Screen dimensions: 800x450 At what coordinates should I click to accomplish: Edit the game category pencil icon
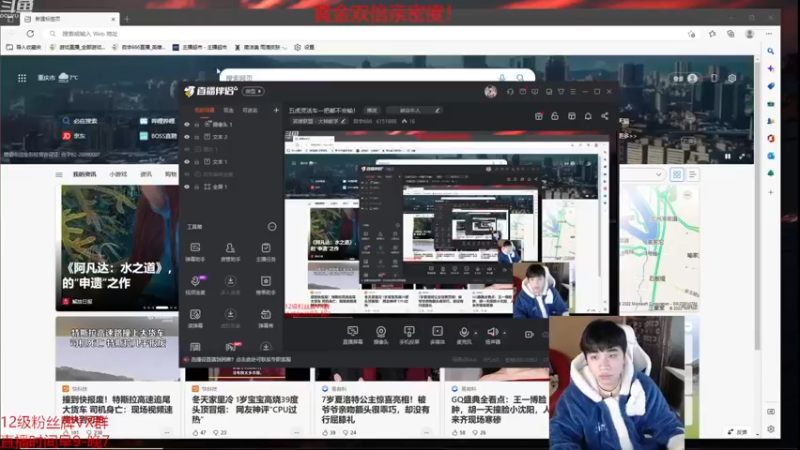(343, 121)
